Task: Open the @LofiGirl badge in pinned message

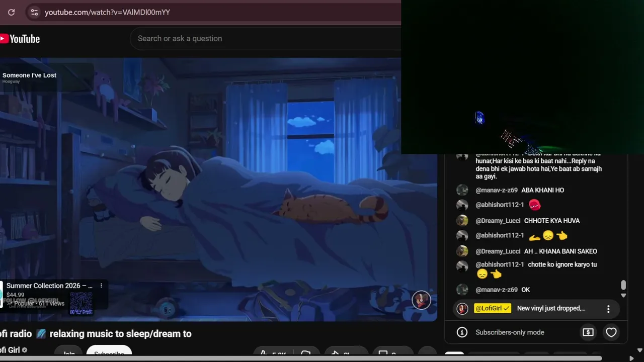Action: 493,308
